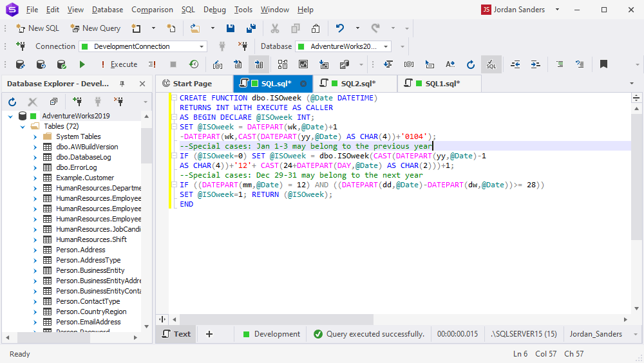Click the Text view tab at bottom

(176, 334)
